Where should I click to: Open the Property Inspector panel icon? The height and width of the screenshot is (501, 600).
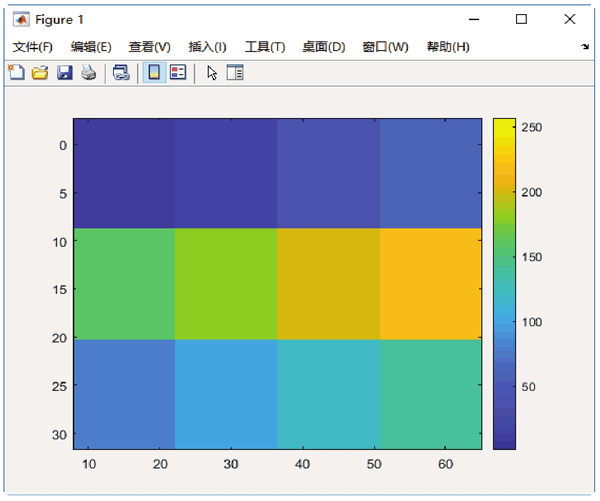coord(235,72)
